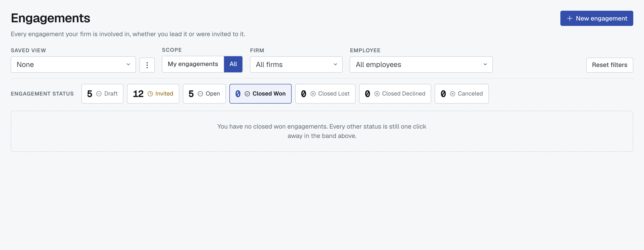Click the Open status ellipsis icon

pos(200,94)
